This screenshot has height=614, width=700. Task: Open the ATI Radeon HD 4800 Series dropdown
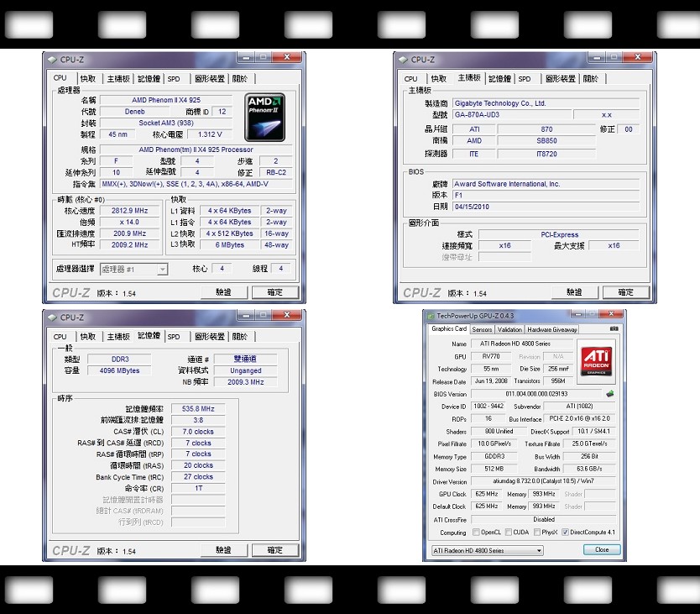487,550
